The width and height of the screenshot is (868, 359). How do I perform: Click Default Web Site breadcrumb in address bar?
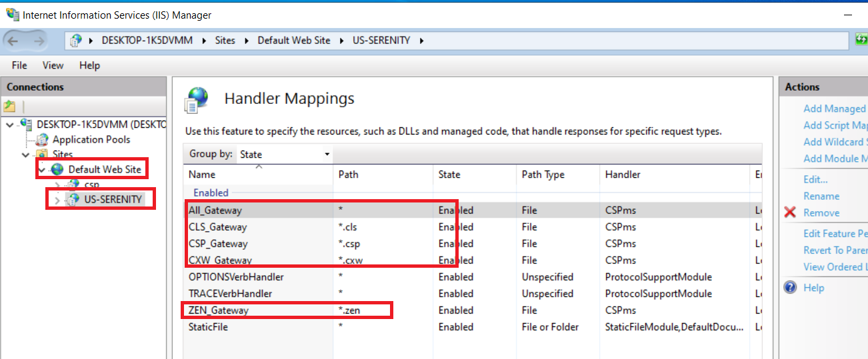tap(294, 41)
